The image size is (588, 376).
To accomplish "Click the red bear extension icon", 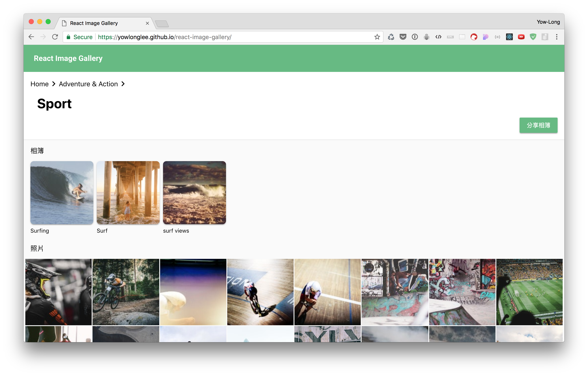I will coord(474,37).
